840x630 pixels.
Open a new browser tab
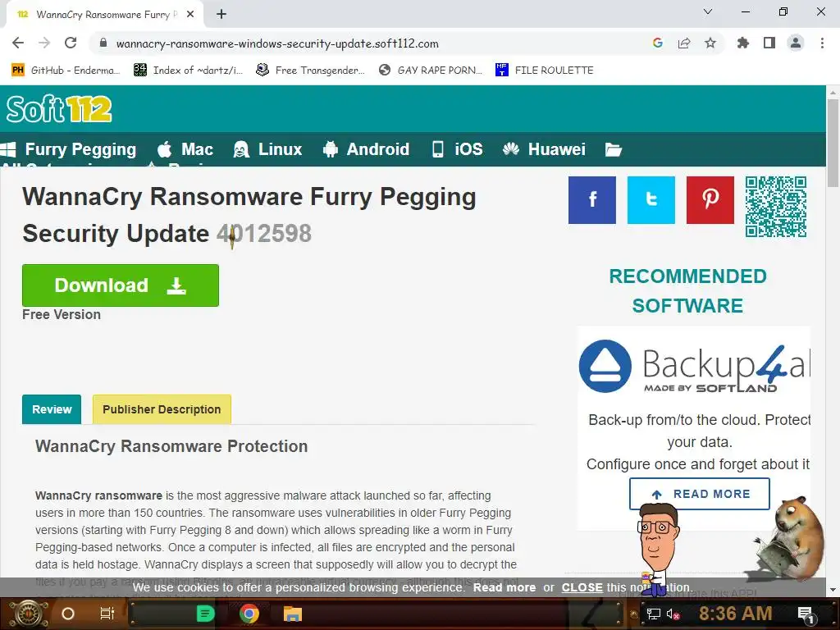(x=221, y=14)
